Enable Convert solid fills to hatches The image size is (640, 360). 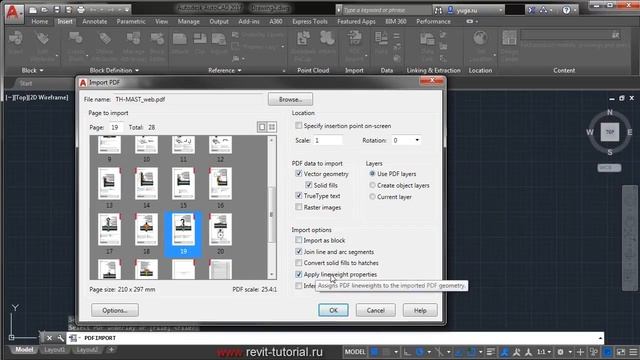coord(299,263)
